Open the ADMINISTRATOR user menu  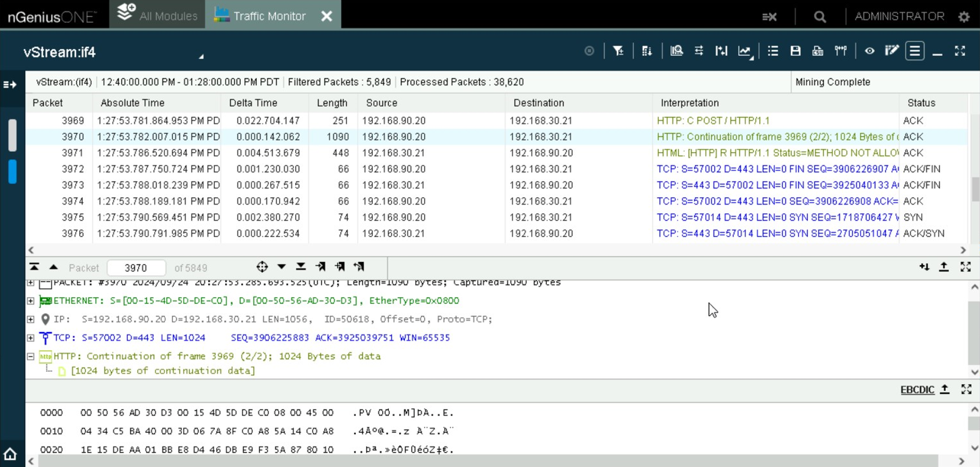pos(899,16)
